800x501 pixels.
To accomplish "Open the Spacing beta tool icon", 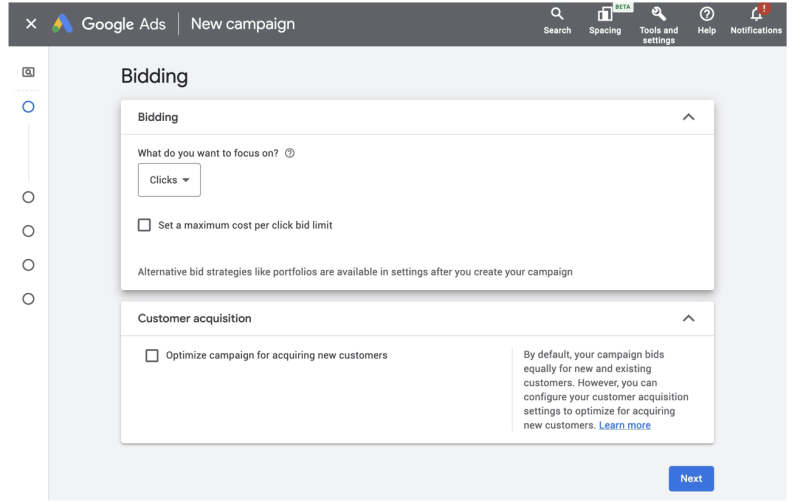I will click(604, 14).
